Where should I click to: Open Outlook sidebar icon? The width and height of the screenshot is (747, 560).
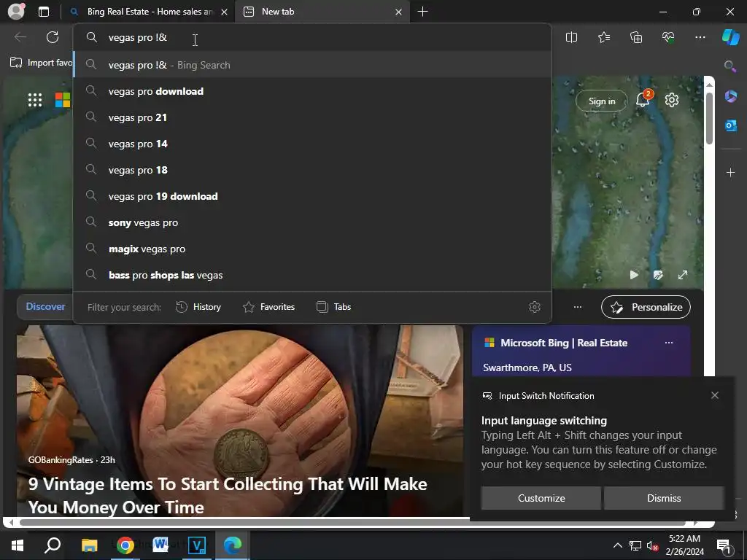(731, 125)
